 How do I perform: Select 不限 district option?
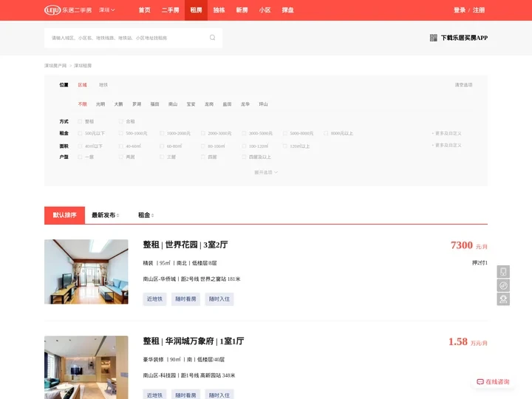click(x=83, y=104)
